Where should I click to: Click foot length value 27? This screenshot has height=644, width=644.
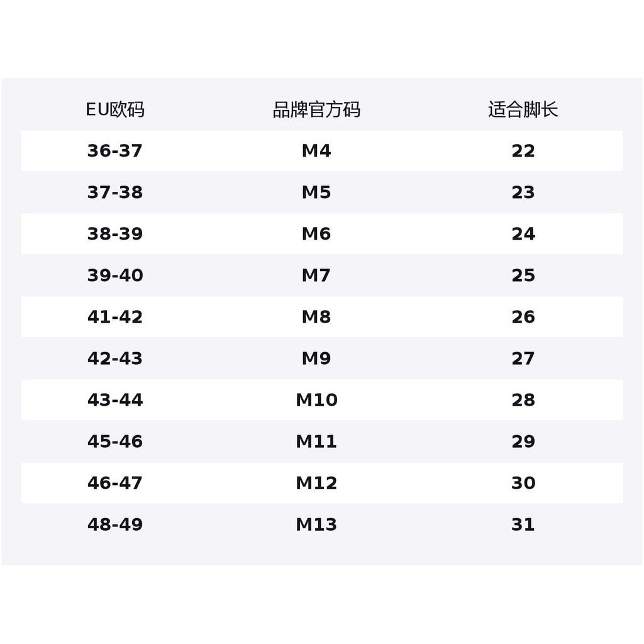coord(523,358)
